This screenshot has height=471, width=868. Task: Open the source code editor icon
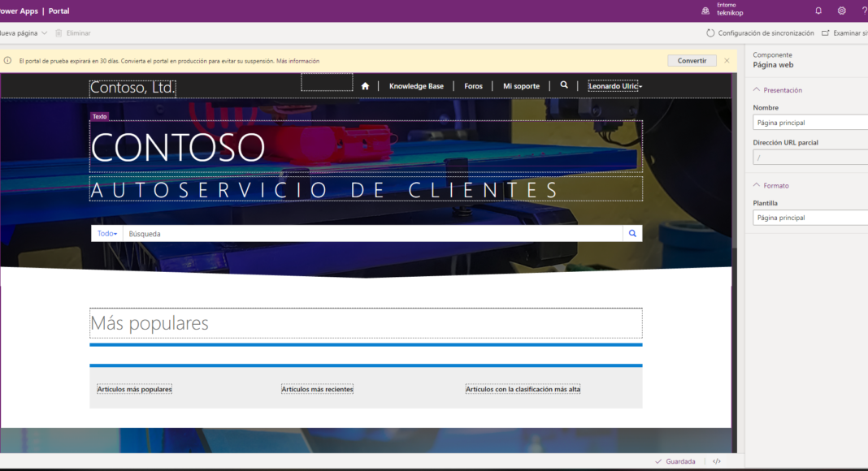tap(717, 461)
